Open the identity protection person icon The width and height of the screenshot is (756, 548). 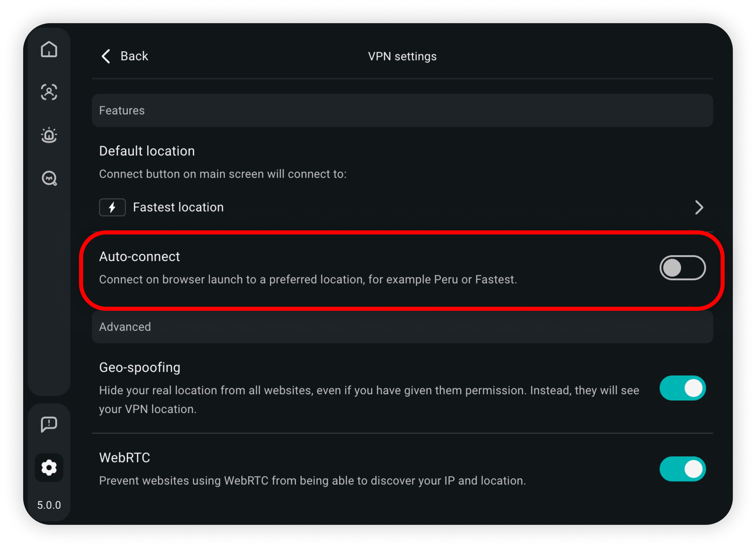point(49,92)
